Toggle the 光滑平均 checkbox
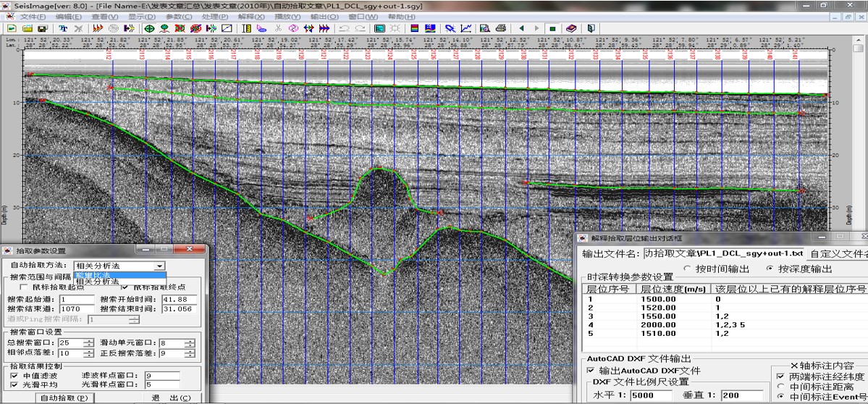868x404 pixels. (14, 384)
